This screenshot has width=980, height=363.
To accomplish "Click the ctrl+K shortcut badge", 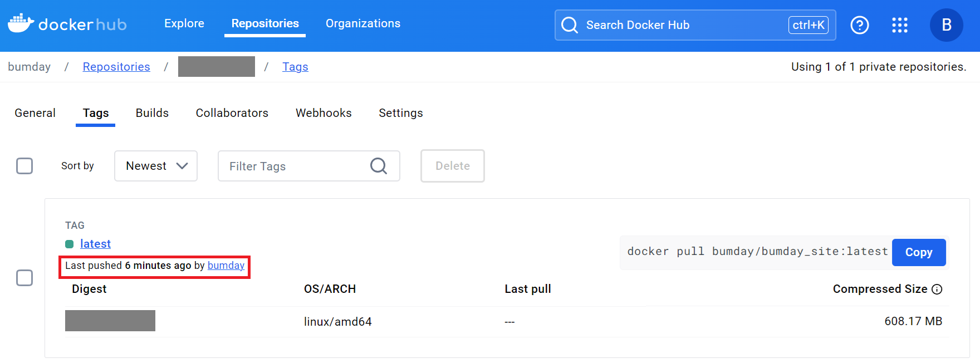I will (808, 25).
